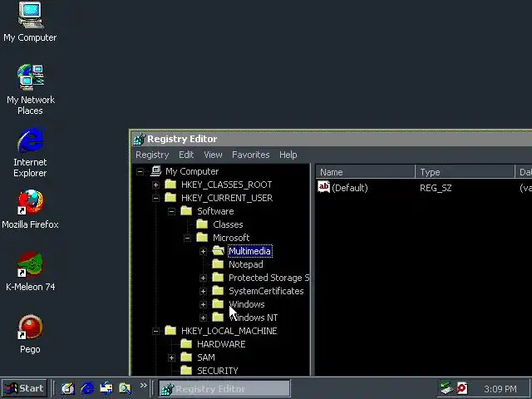
Task: Click the Start button
Action: pyautogui.click(x=24, y=388)
